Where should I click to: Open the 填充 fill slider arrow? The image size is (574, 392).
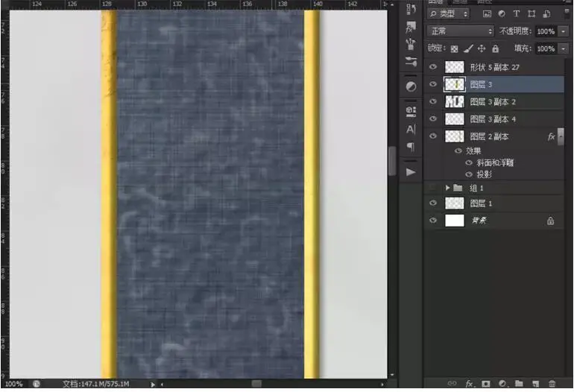[564, 48]
